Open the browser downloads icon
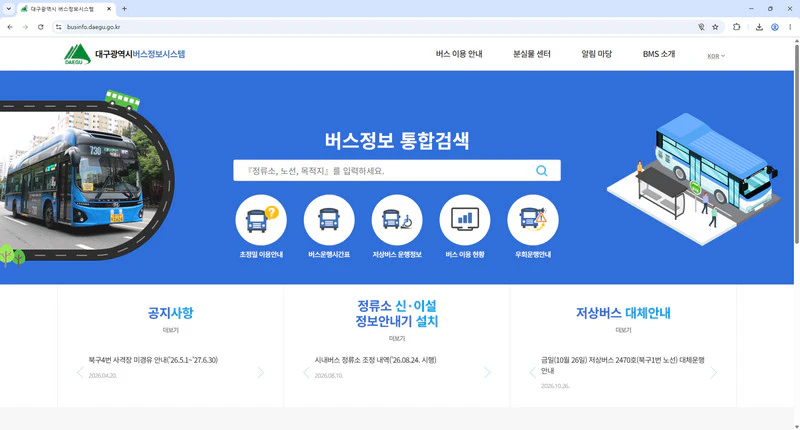This screenshot has width=800, height=430. click(759, 27)
